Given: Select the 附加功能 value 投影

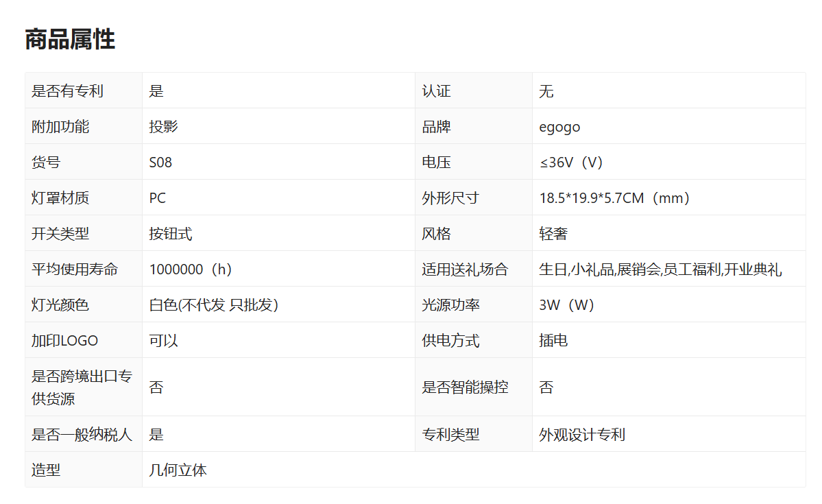Looking at the screenshot, I should tap(164, 127).
